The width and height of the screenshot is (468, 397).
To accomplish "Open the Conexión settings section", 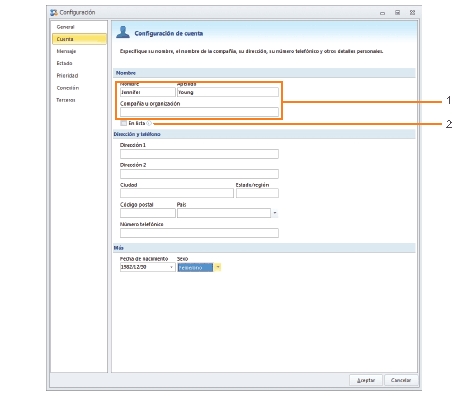I will 68,88.
